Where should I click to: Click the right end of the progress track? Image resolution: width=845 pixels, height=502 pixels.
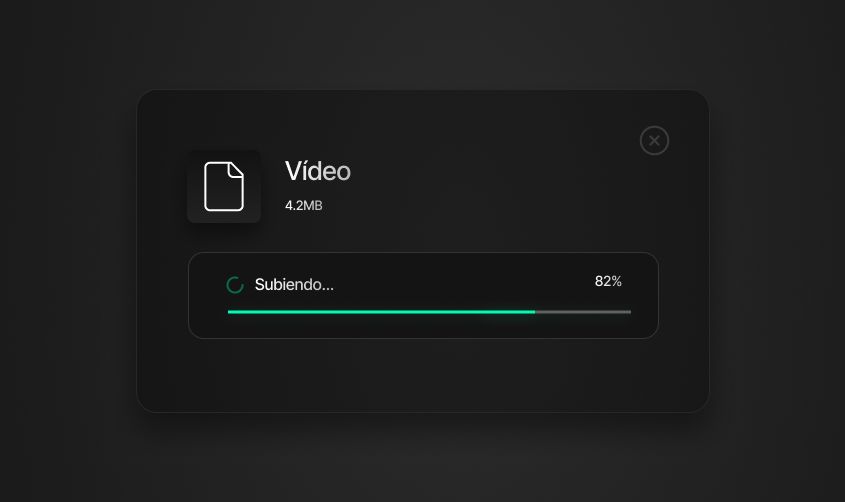(x=628, y=312)
